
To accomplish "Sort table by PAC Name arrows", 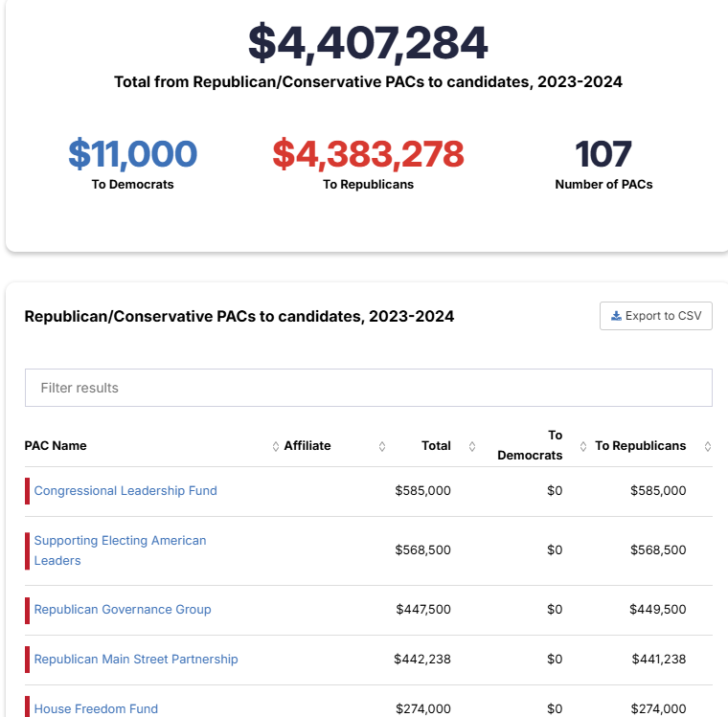I will tap(275, 446).
